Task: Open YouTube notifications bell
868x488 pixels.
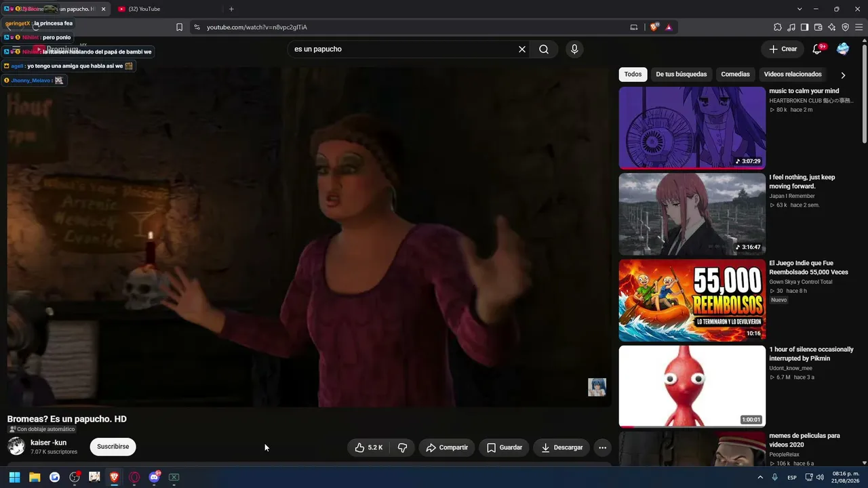Action: (x=817, y=49)
